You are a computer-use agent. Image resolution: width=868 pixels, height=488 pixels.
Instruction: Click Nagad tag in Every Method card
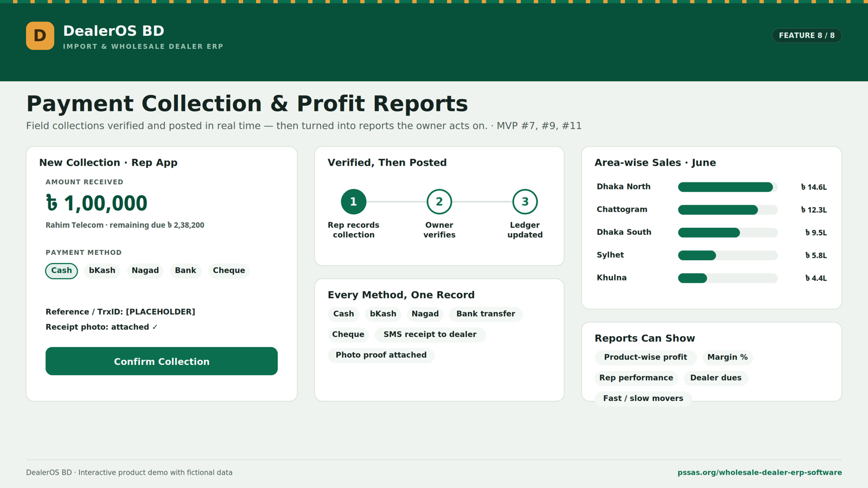(425, 314)
